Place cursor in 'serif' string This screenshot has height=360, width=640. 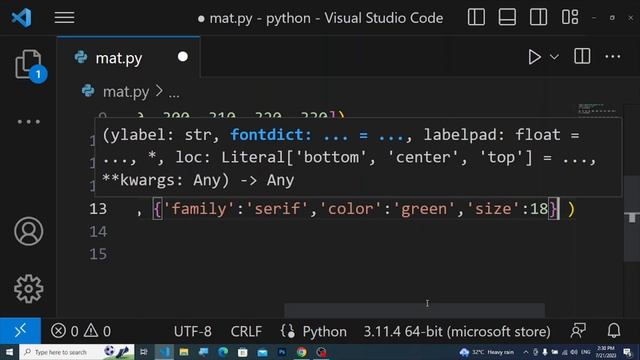pos(277,209)
